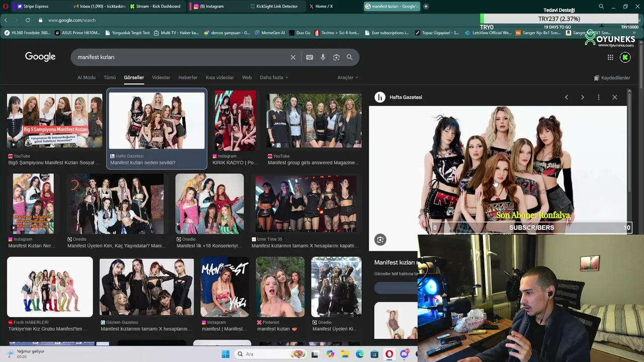644x362 pixels.
Task: Open the KIRIK RADYO Instagram image result
Action: coord(235,121)
